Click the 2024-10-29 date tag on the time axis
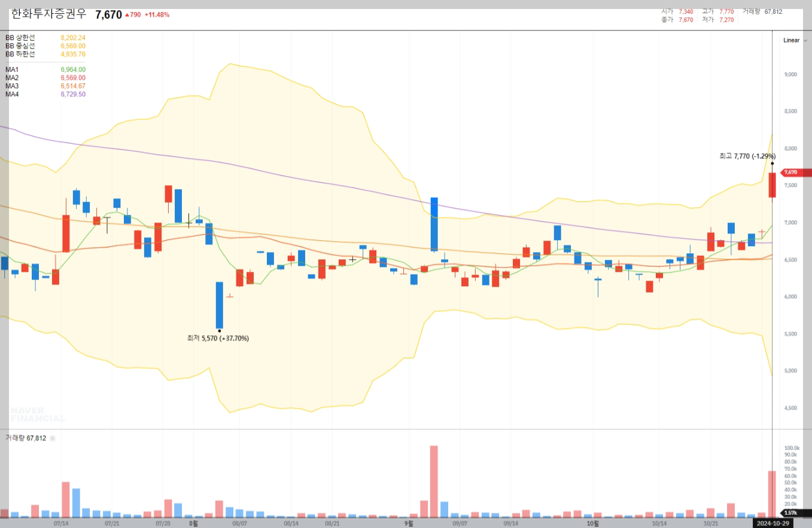This screenshot has height=528, width=812. click(772, 523)
